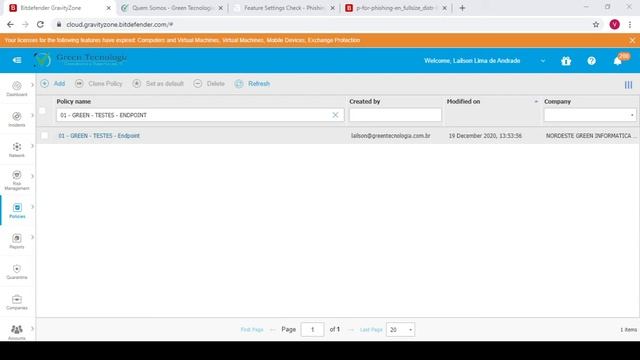Screen dimensions: 640x360
Task: Open the Incidents sidebar section
Action: pos(17,119)
